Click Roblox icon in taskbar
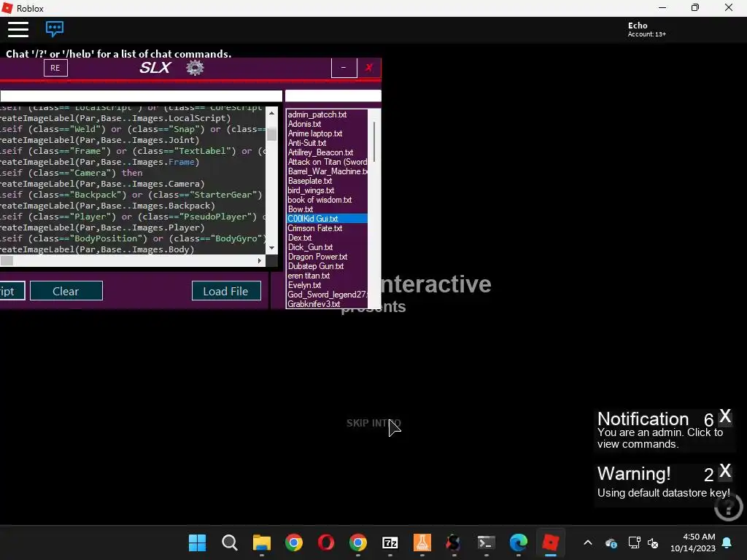747x560 pixels. point(550,542)
